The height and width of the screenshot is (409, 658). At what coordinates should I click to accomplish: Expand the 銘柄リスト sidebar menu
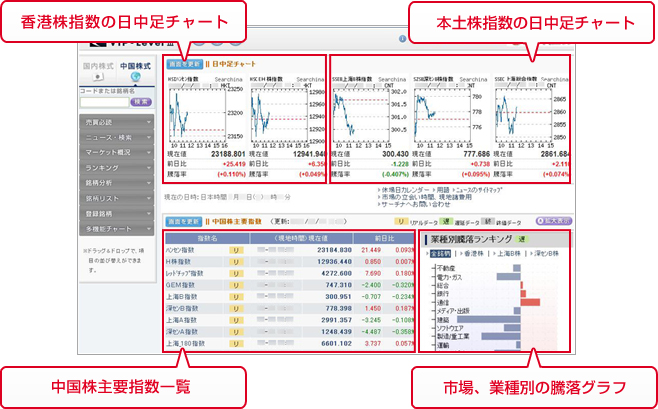click(x=117, y=198)
